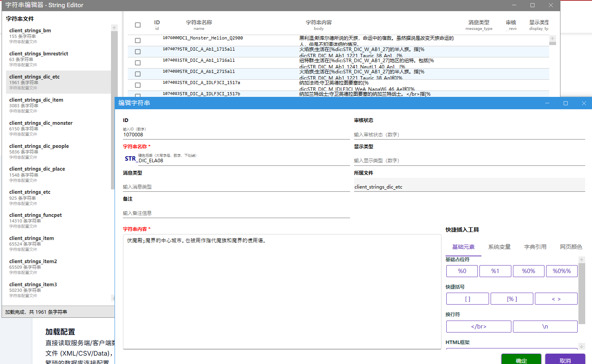Select client_strings_dic_people file
Viewport: 592px width, 364px height.
coord(58,152)
